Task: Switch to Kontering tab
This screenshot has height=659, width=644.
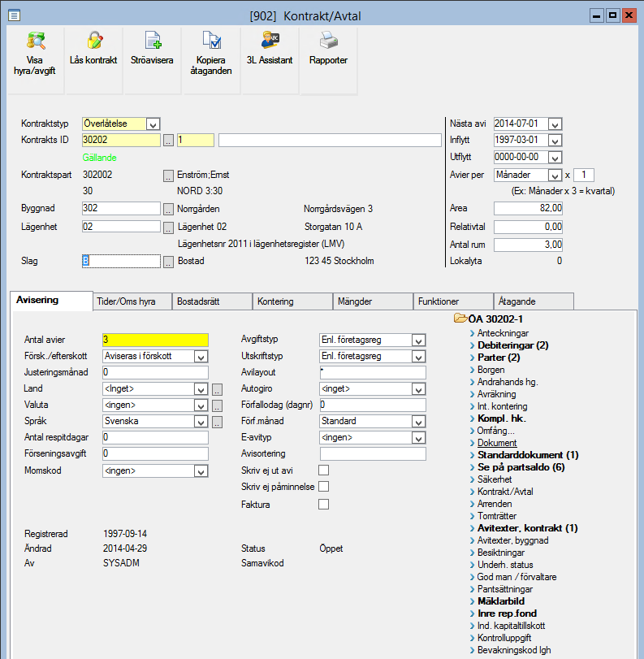Action: [x=292, y=301]
